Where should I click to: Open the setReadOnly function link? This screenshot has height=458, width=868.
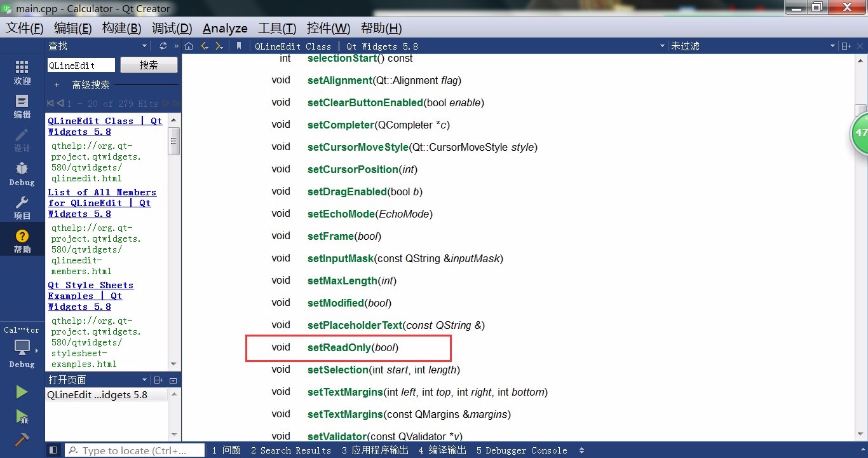339,347
